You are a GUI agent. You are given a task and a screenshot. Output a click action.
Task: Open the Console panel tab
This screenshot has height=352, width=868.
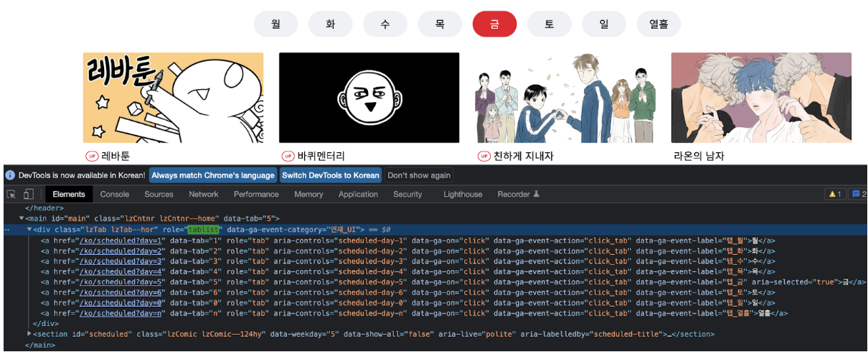coord(115,194)
